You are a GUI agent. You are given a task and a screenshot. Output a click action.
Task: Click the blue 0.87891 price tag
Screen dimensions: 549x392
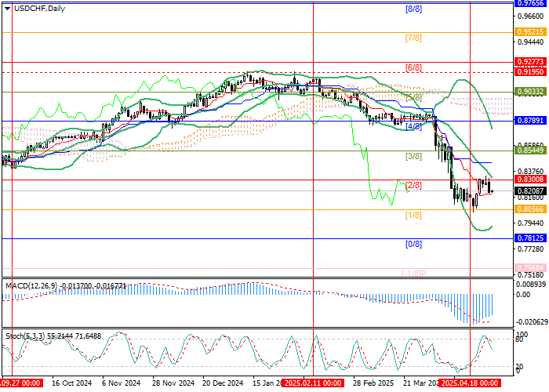click(x=529, y=121)
